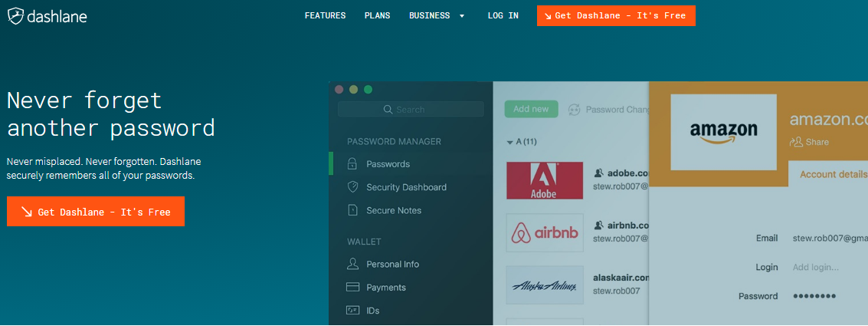Screen dimensions: 868x326
Task: Click the shared icon beside airbnb.com
Action: pos(598,225)
